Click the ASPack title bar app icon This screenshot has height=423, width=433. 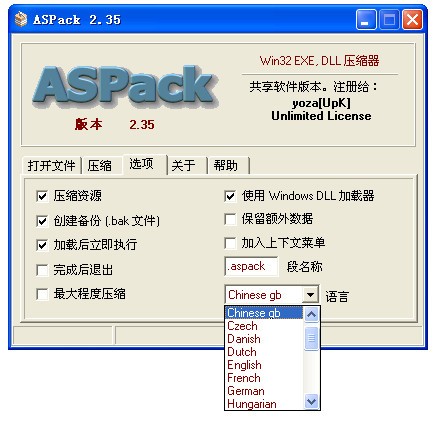[21, 19]
